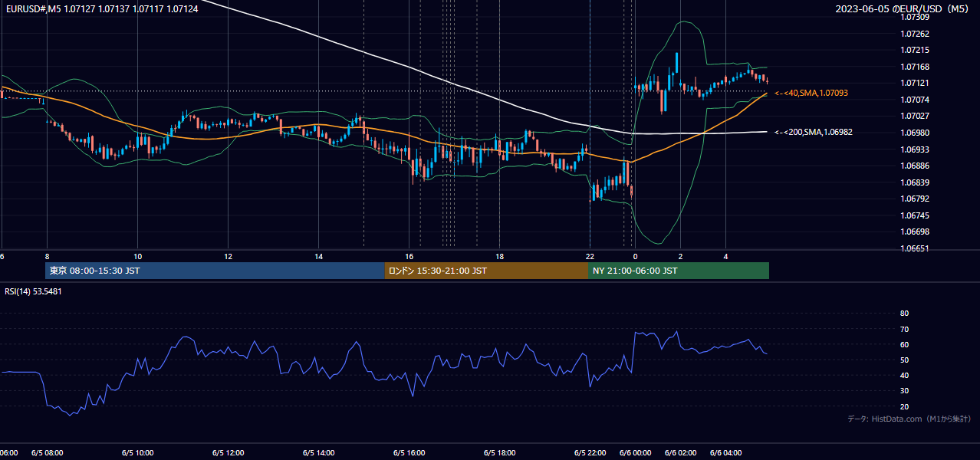Click the 6/6 04:00 bottom time label
This screenshot has width=980, height=460.
725,453
